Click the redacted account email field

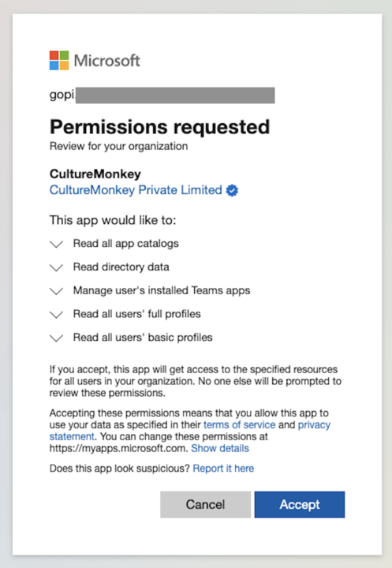(162, 95)
